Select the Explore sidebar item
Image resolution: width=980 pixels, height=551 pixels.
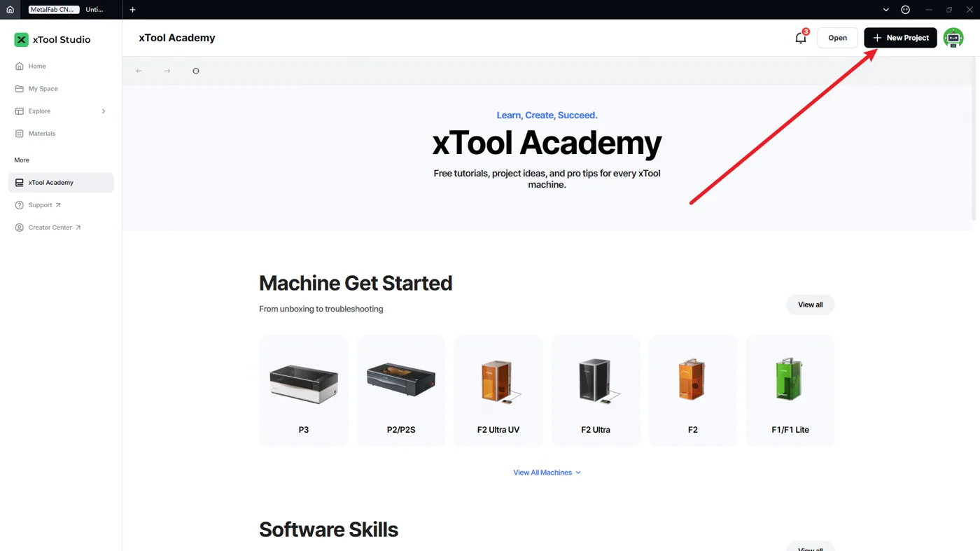click(61, 111)
